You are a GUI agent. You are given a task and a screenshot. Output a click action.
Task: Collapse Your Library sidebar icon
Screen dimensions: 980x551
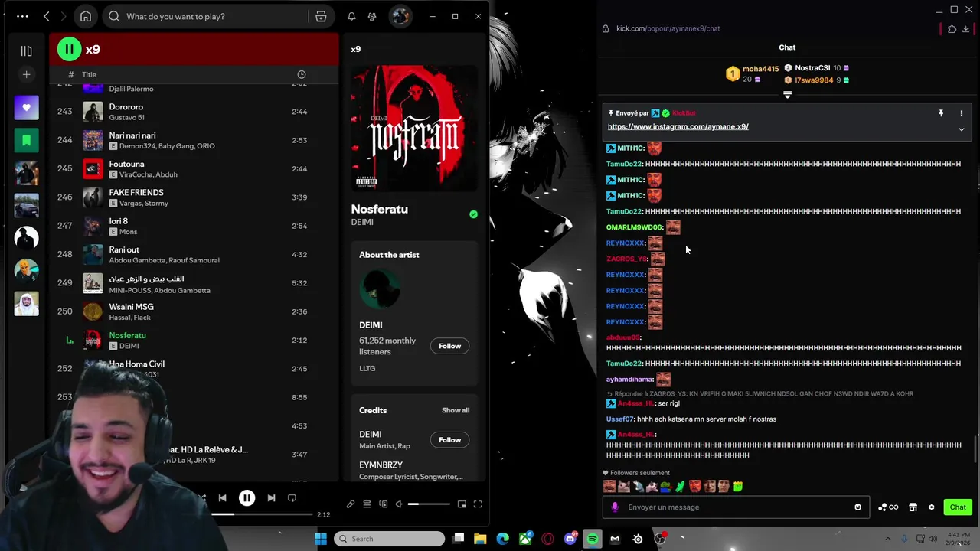26,51
